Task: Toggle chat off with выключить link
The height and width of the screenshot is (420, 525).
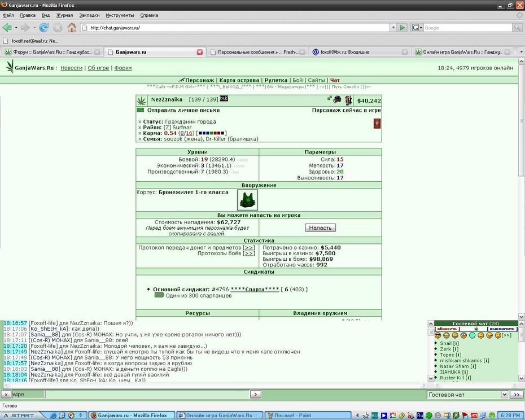Action: pyautogui.click(x=502, y=329)
